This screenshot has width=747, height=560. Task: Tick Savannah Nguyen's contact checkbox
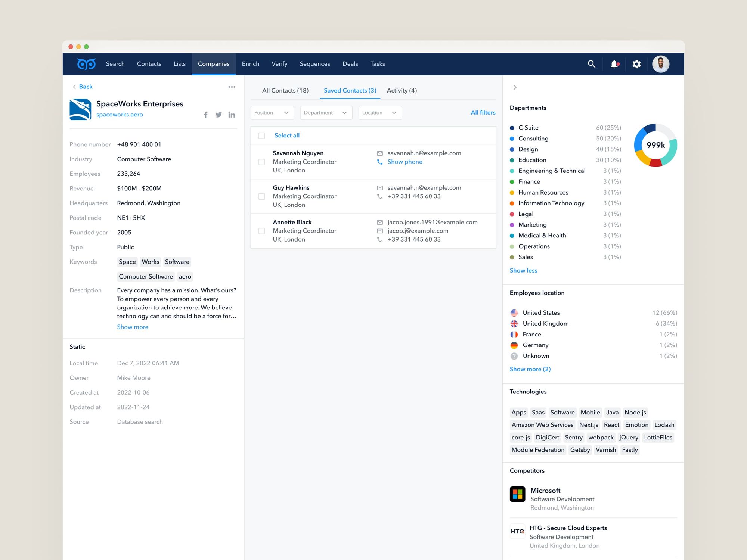tap(262, 162)
